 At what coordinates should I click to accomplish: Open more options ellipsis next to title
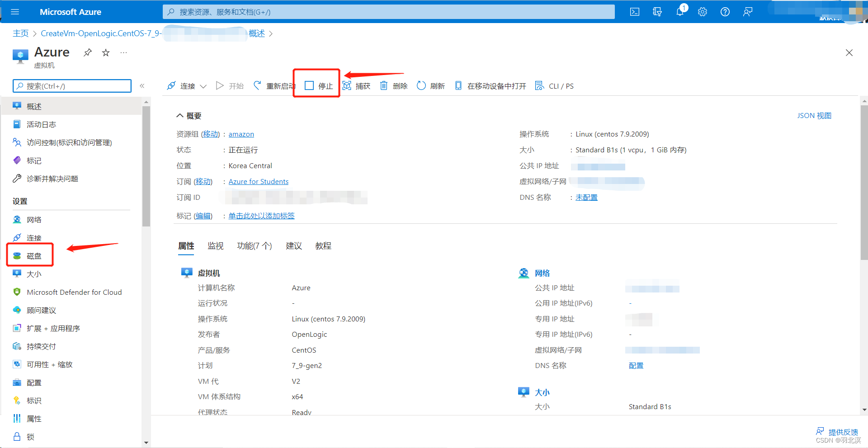(x=123, y=52)
